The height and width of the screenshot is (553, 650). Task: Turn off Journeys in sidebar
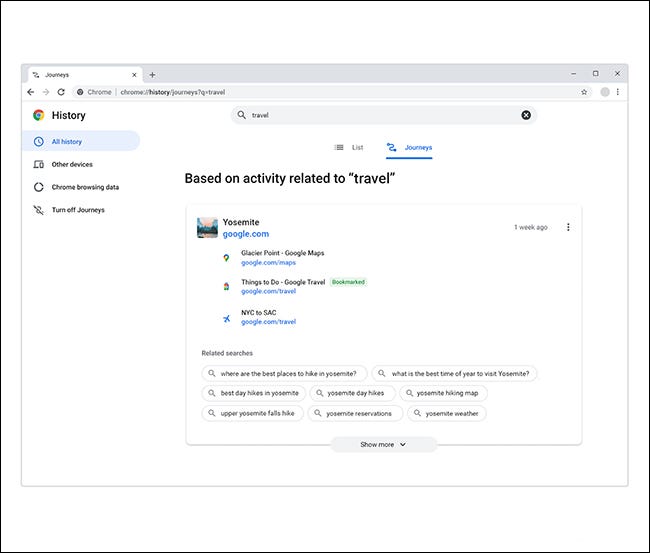point(77,210)
